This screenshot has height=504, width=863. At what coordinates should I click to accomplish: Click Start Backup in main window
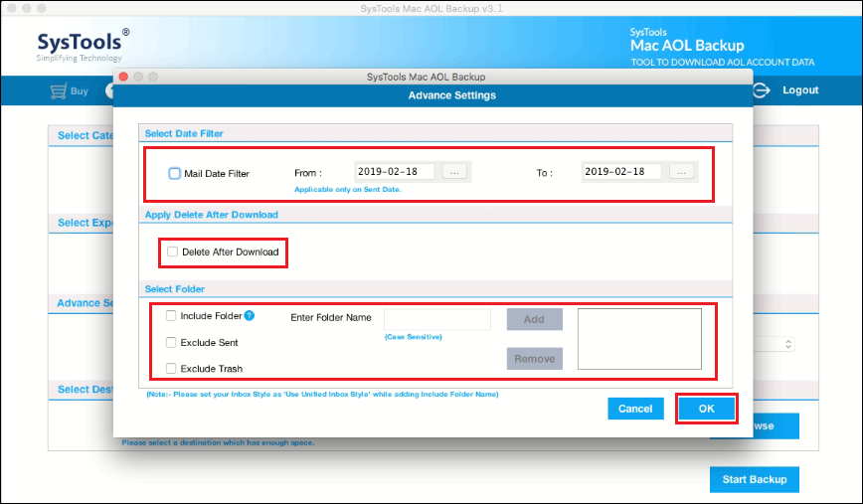(x=755, y=479)
